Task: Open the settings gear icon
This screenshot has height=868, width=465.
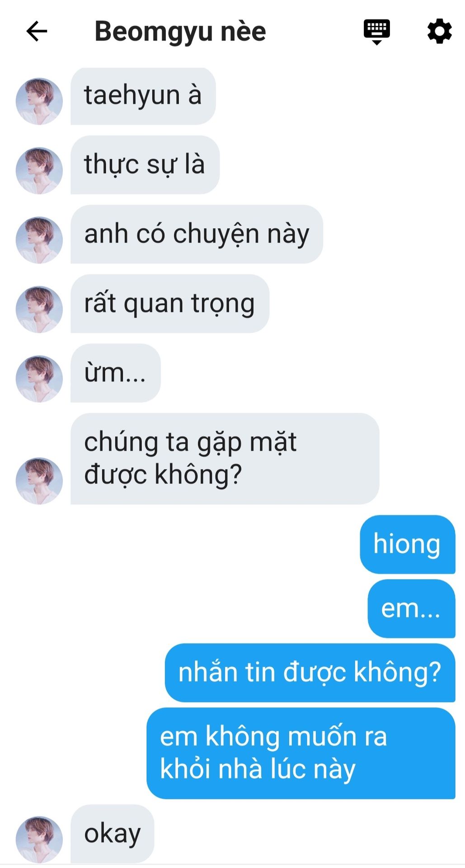Action: point(439,31)
